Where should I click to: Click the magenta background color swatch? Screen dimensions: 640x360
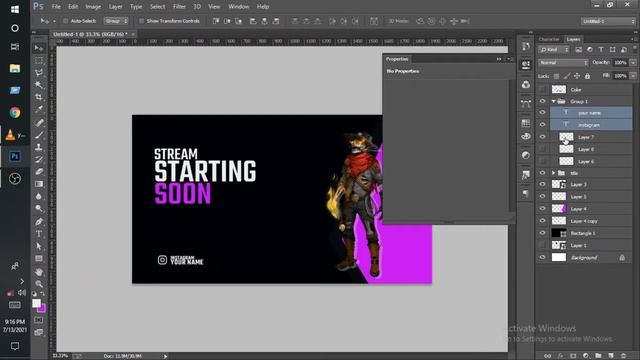pyautogui.click(x=42, y=309)
